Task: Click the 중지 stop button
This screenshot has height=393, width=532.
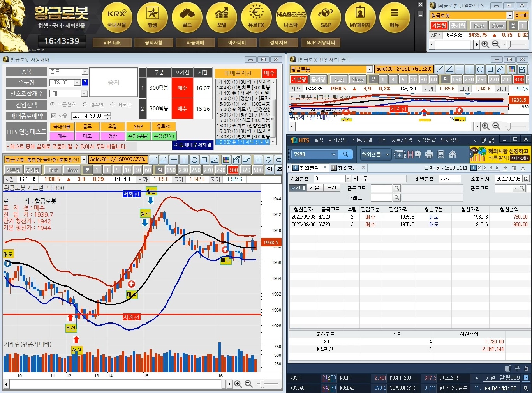Action: 113,83
